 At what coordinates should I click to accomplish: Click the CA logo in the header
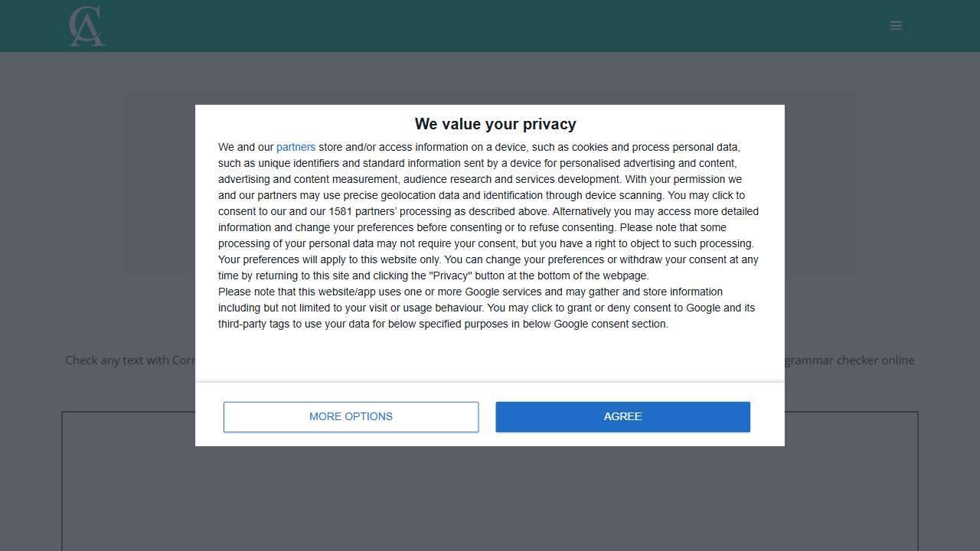[87, 26]
